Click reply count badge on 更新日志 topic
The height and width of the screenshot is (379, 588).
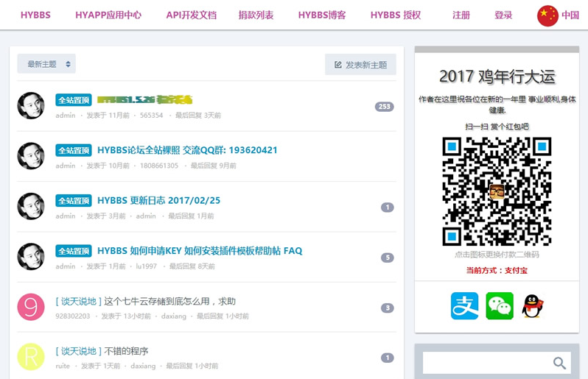pyautogui.click(x=388, y=207)
